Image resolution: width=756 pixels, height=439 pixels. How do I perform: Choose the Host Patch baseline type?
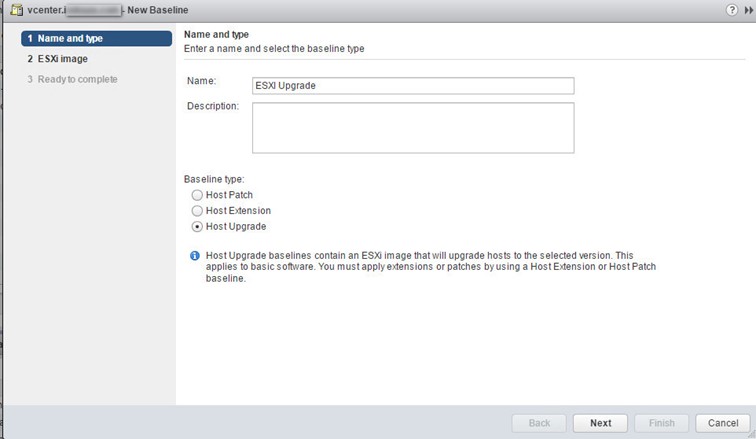pos(197,195)
